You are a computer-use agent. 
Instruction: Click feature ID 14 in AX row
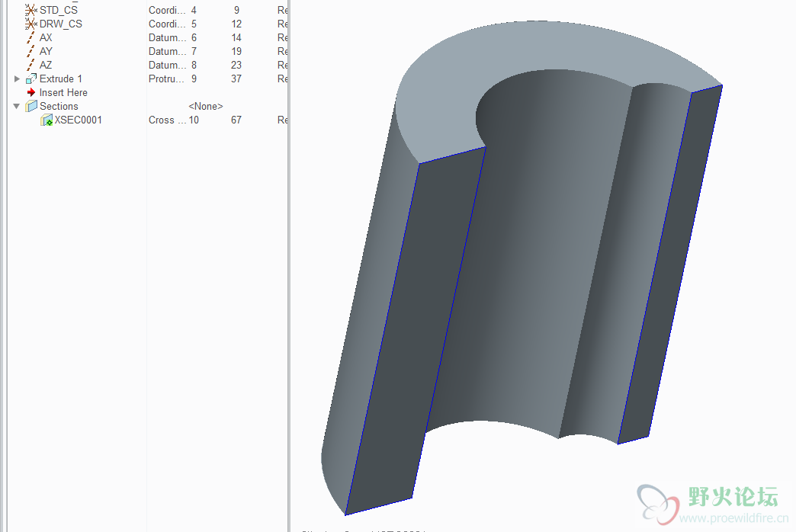click(236, 37)
